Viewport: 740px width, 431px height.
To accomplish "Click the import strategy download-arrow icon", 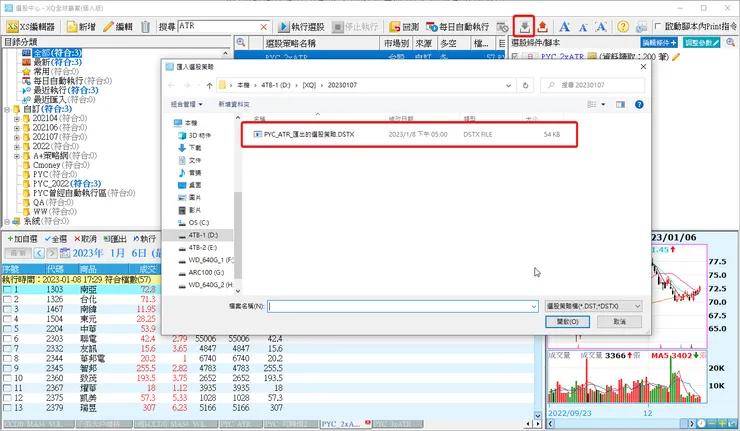I will 524,27.
